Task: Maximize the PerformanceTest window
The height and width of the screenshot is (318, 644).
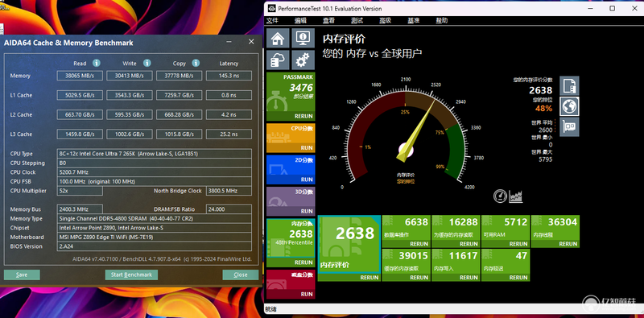Action: [x=613, y=8]
